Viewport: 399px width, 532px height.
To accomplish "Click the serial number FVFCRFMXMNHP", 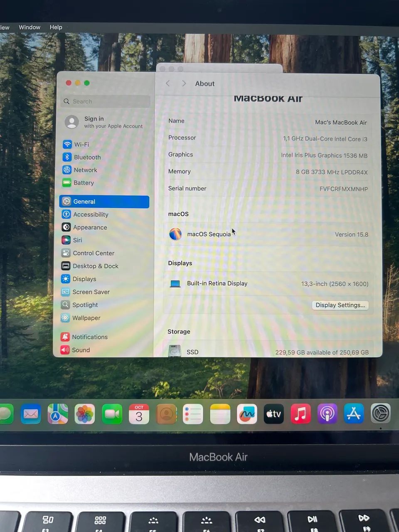I will [344, 189].
